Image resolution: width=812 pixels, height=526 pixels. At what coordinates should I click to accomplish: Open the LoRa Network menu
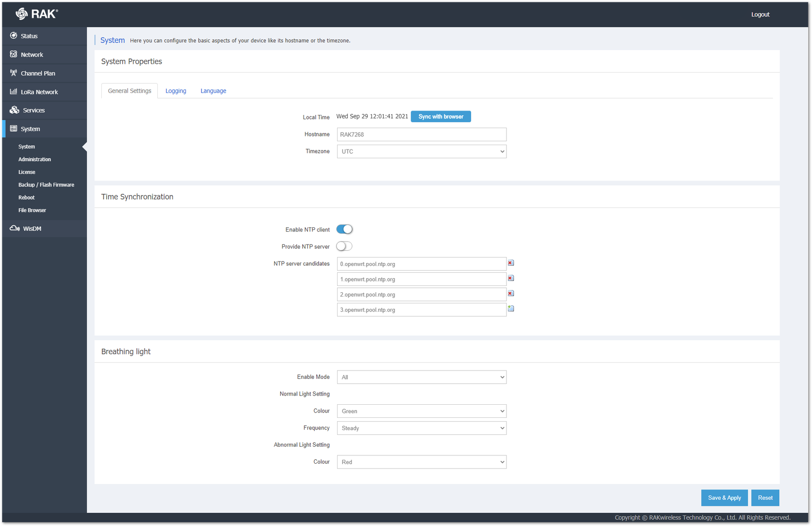coord(44,92)
